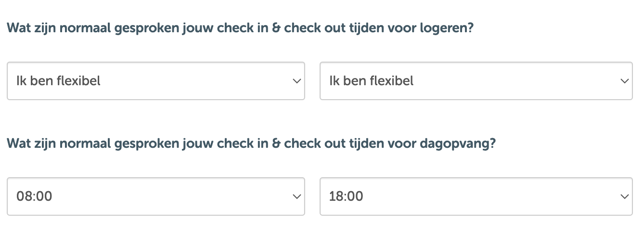Click the logeren check in & out question

(240, 28)
